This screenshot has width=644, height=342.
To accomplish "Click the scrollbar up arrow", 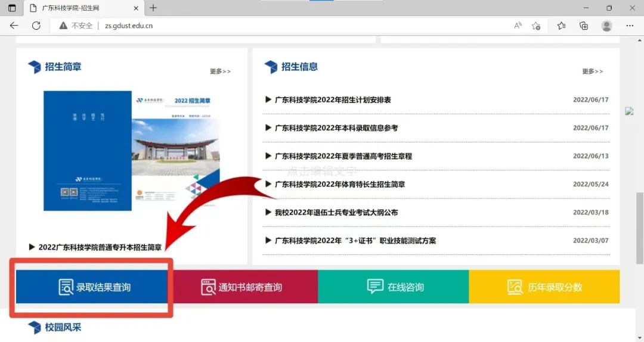I will click(639, 40).
